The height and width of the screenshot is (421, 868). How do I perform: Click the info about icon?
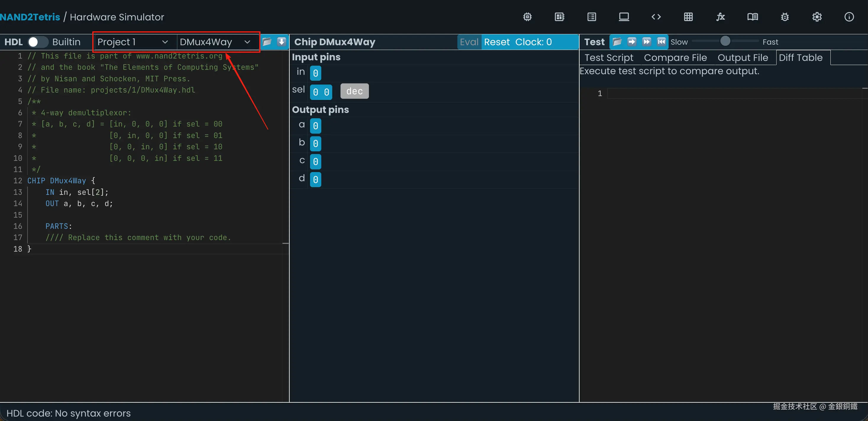pos(849,17)
